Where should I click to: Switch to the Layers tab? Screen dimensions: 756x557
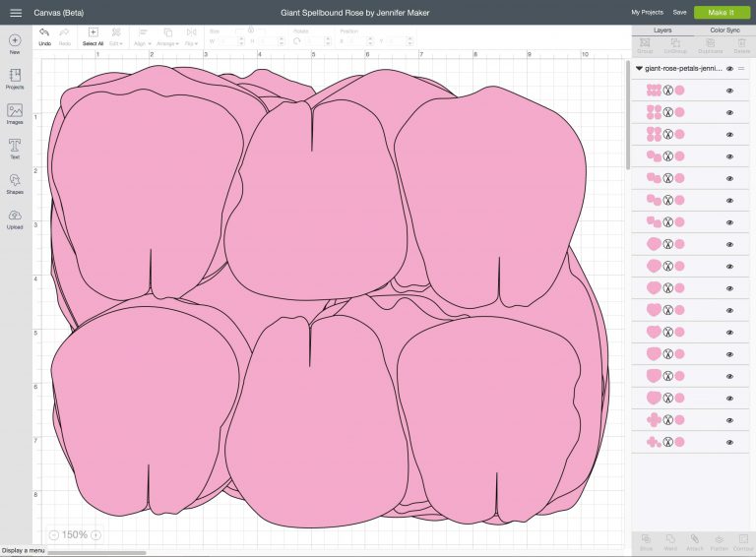[x=662, y=30]
